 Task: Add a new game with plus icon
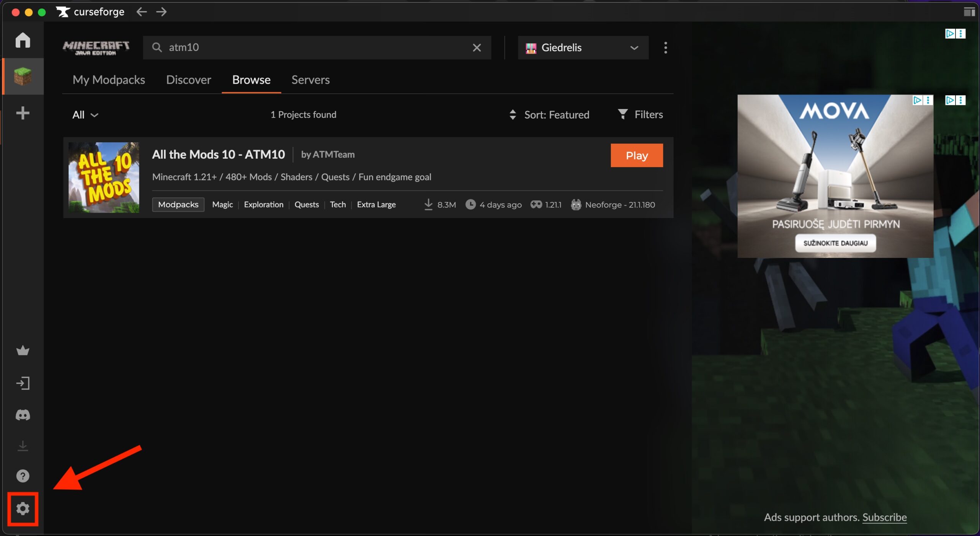tap(23, 113)
